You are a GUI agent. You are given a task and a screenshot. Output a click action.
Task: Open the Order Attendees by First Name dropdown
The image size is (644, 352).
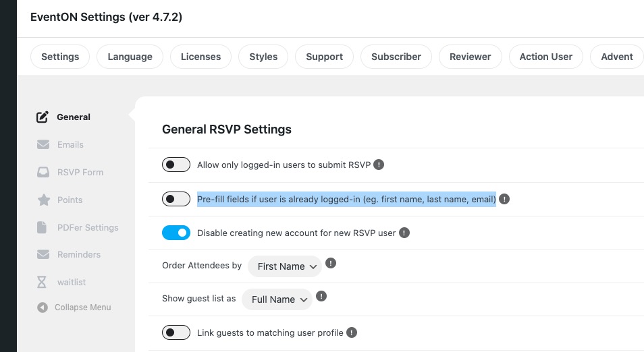tap(285, 266)
